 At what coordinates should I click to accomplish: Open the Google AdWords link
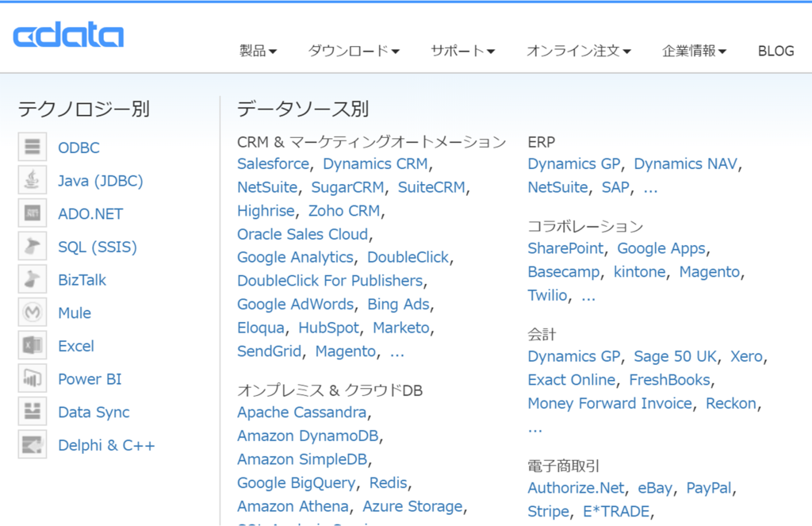tap(296, 304)
